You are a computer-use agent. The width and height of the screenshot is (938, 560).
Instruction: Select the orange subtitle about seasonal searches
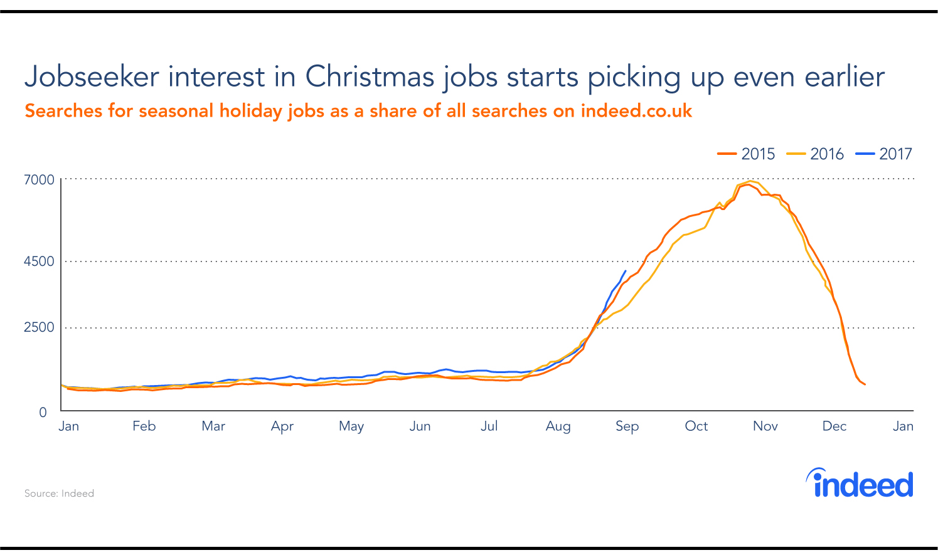coord(358,111)
